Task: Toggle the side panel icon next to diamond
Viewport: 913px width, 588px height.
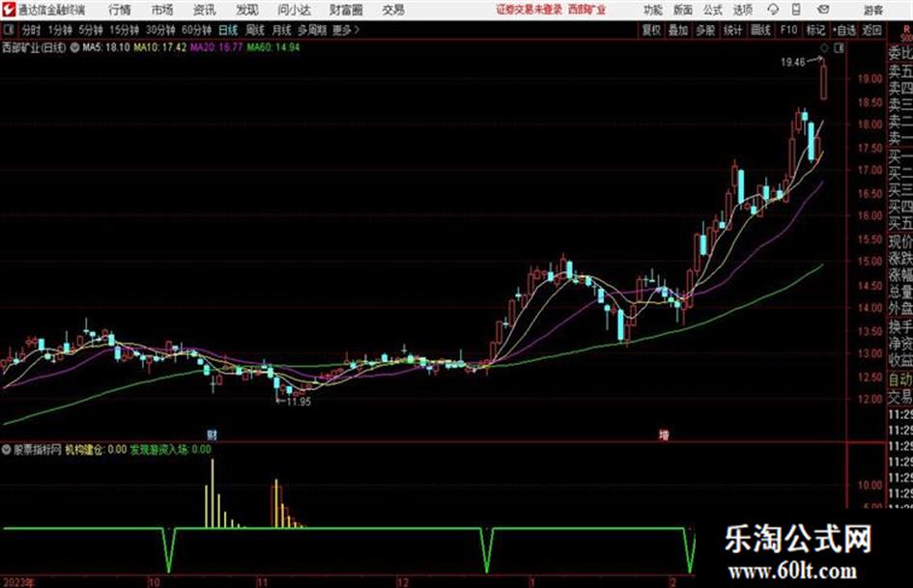Action: [x=839, y=48]
